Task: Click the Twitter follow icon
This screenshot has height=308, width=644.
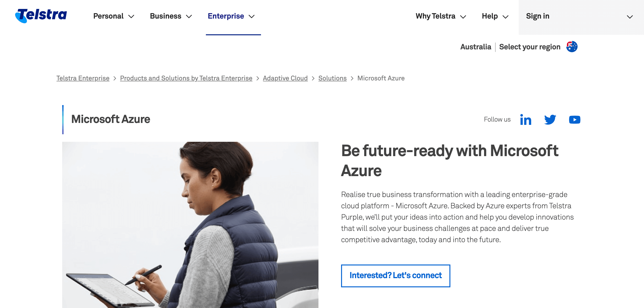Action: click(x=550, y=119)
